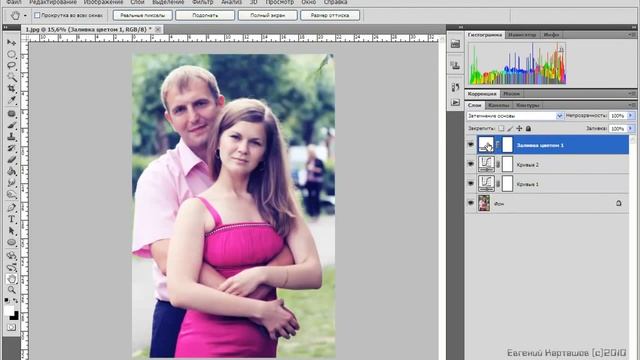The image size is (640, 360).
Task: Enable the Прокрутка во всех окнах checkbox
Action: point(37,15)
